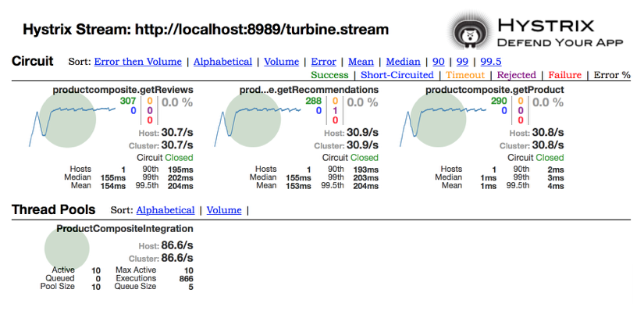The height and width of the screenshot is (318, 644).
Task: Click getProduct Circuit Closed status
Action: point(535,158)
